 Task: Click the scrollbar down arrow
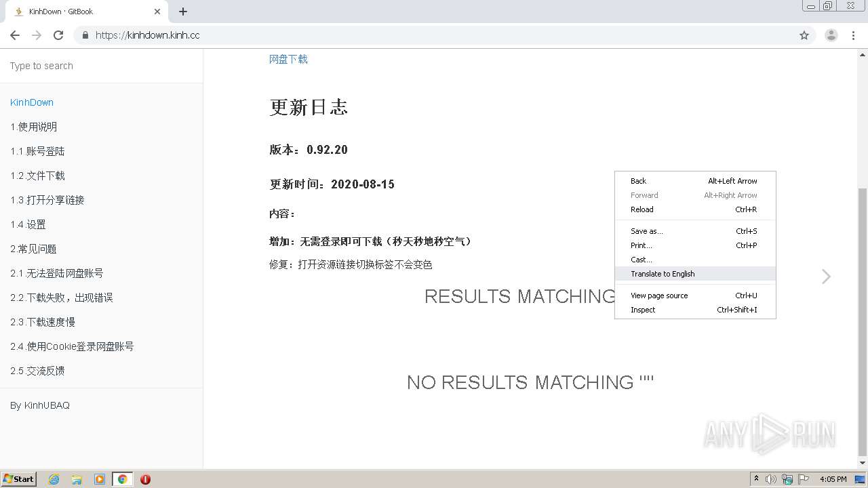click(863, 464)
